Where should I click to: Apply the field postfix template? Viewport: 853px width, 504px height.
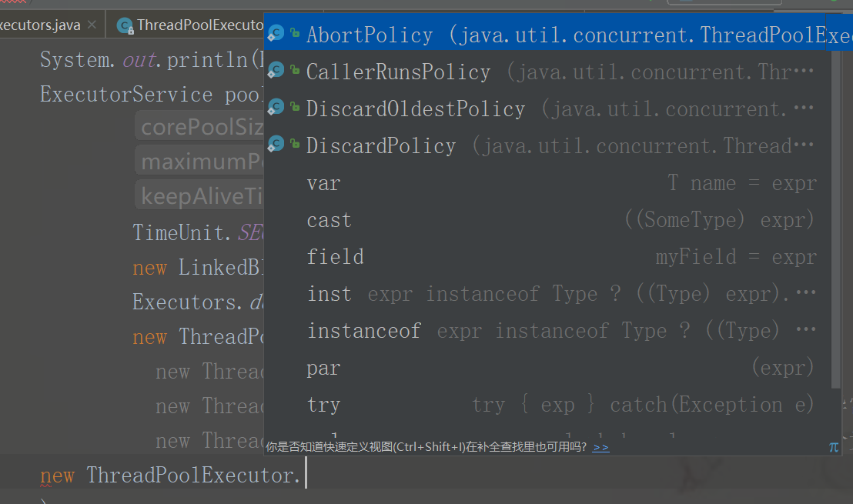coord(548,257)
